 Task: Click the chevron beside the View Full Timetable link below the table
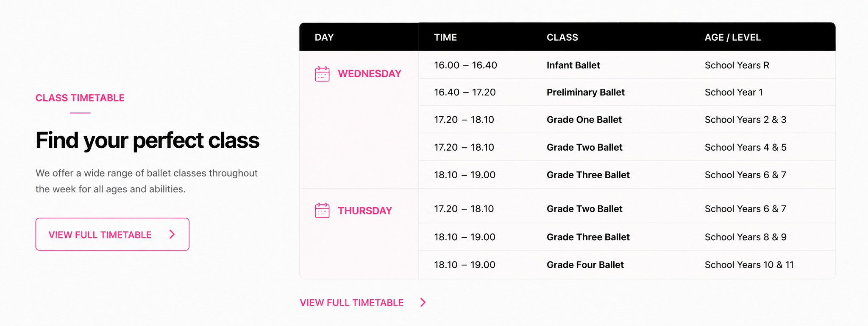point(423,302)
